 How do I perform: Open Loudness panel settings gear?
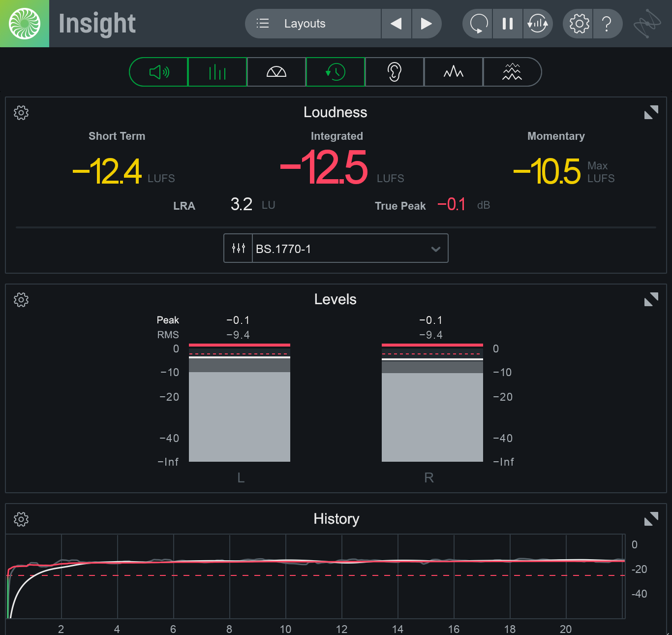click(x=21, y=113)
